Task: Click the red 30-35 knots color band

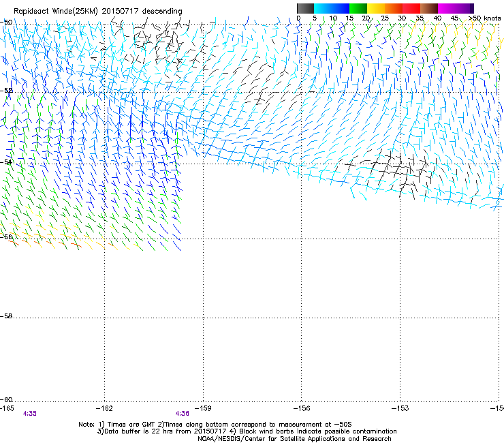Action: click(411, 8)
